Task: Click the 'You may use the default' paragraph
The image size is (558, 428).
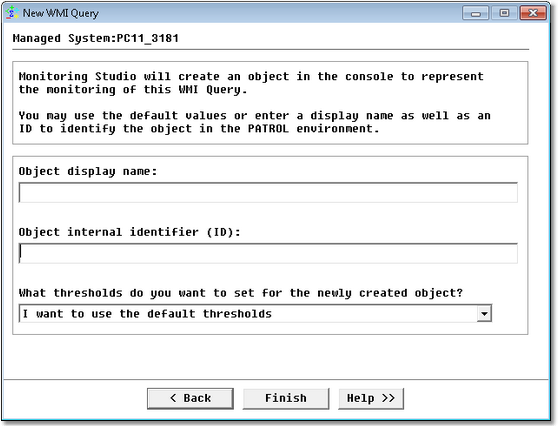Action: [254, 122]
